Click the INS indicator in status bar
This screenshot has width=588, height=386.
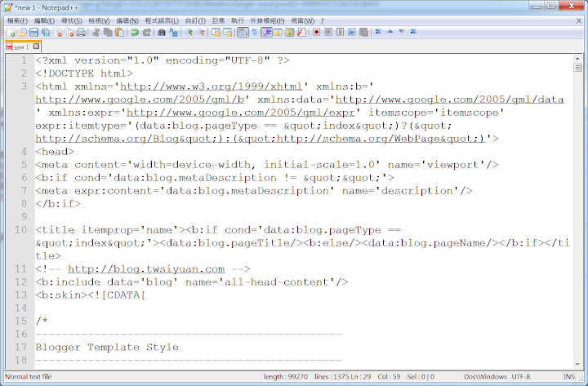[569, 377]
